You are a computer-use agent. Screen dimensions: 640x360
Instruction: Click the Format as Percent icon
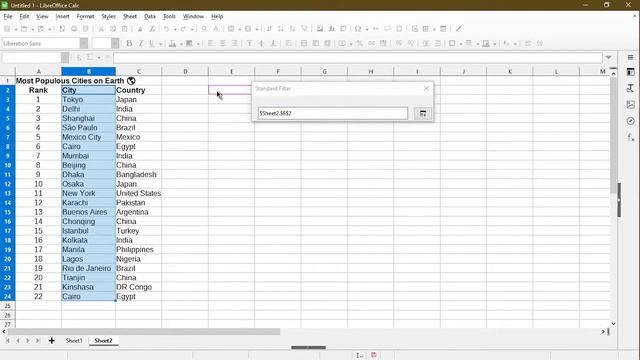click(360, 43)
